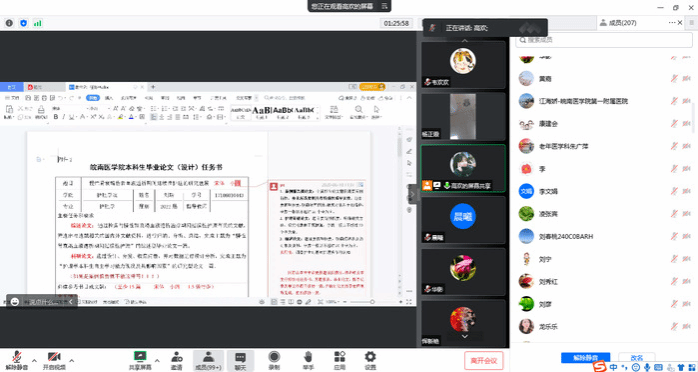Toggle 开启视频 camera button

54,360
